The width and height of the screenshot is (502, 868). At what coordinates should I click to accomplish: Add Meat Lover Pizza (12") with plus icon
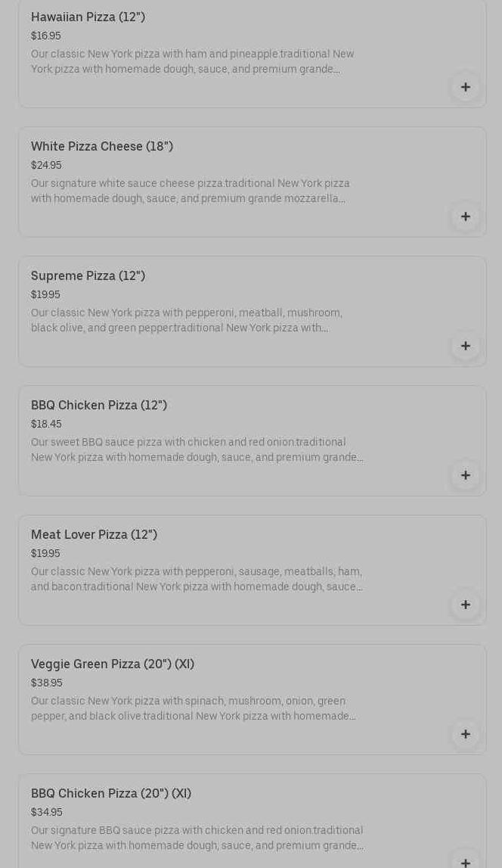point(465,605)
